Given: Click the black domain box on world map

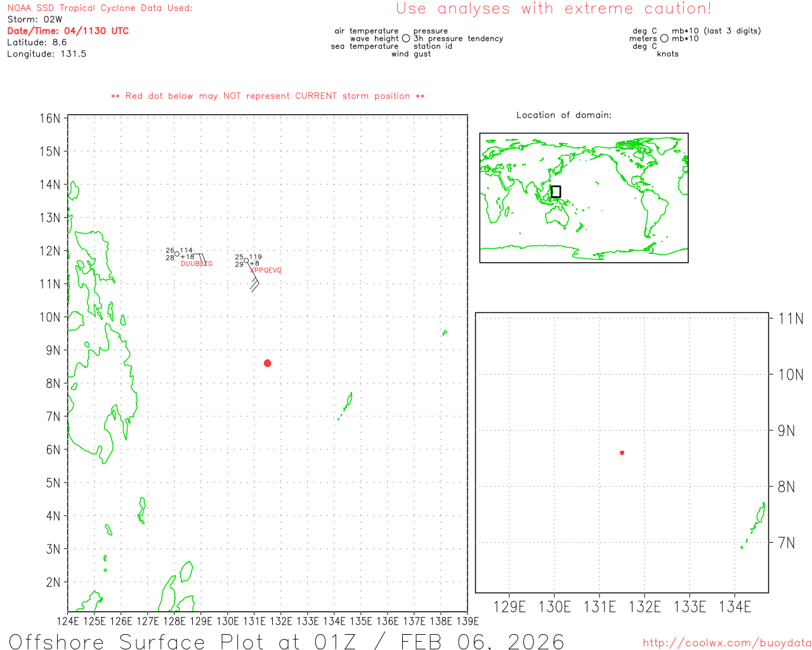Looking at the screenshot, I should click(556, 192).
